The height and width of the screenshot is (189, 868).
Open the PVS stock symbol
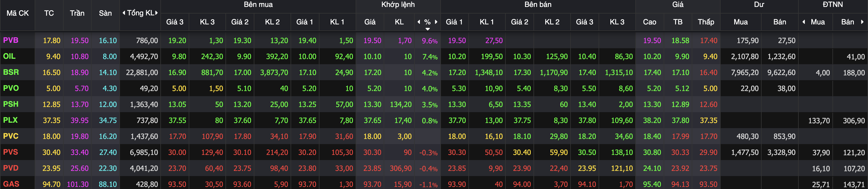(11, 152)
